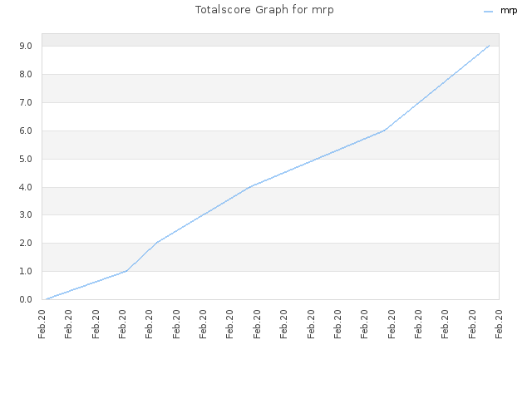This screenshot has width=532, height=399.
Task: Click the 5.0 y-axis label
Action: (26, 159)
